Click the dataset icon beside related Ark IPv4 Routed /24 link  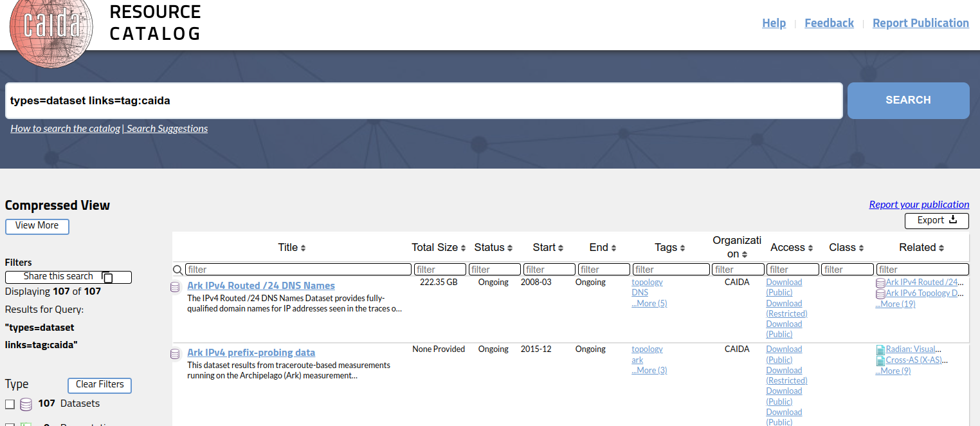click(x=880, y=283)
